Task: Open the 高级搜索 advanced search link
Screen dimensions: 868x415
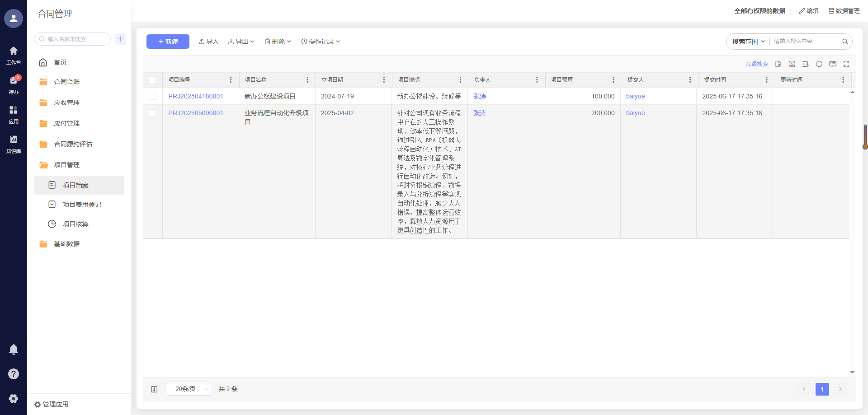Action: click(757, 64)
